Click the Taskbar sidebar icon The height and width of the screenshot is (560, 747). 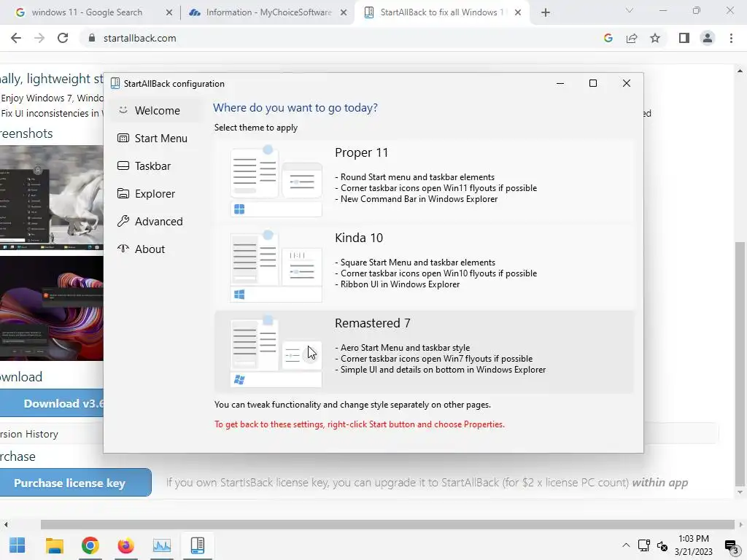pos(123,166)
